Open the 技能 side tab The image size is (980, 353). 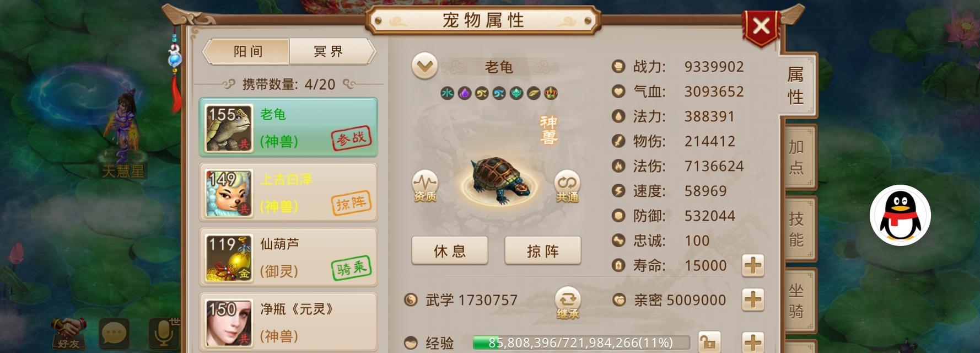(796, 229)
